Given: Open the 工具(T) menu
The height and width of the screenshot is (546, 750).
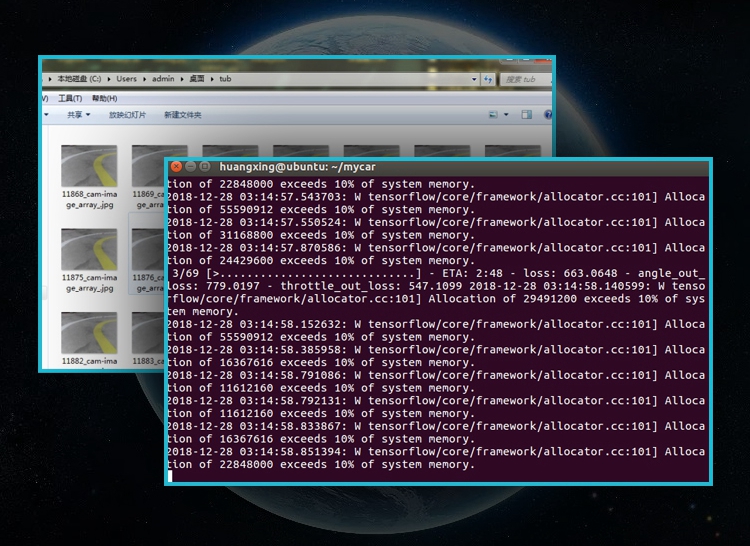Looking at the screenshot, I should pyautogui.click(x=69, y=98).
